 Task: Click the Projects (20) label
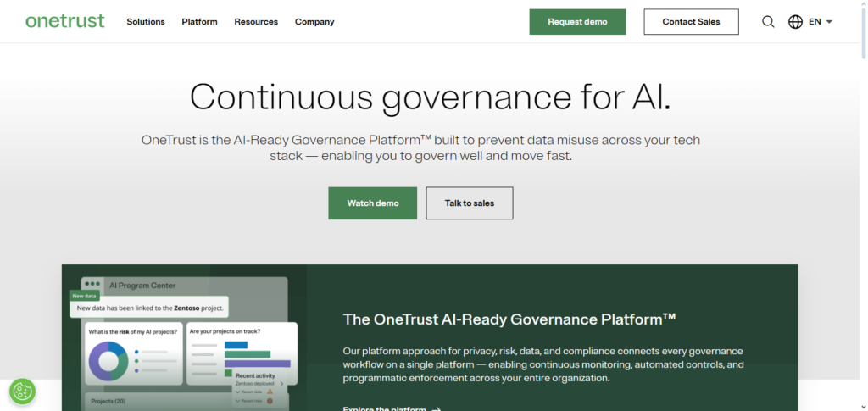[x=108, y=401]
